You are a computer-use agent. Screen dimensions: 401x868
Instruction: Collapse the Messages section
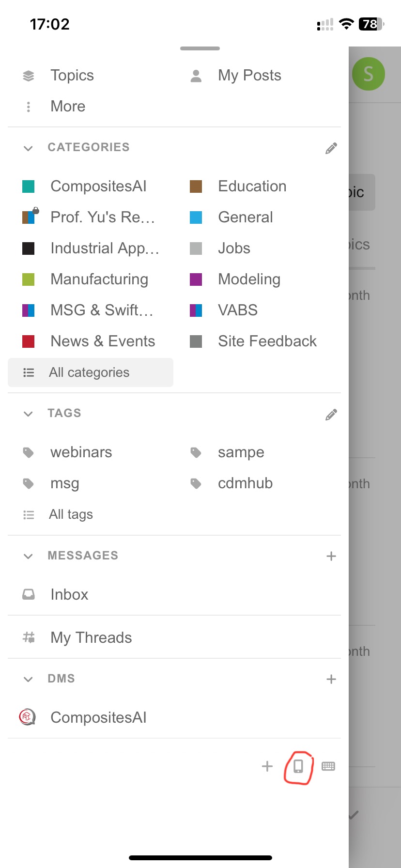tap(28, 556)
